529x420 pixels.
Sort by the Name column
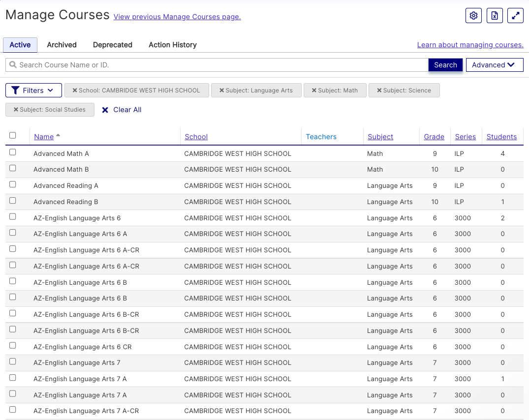[44, 137]
